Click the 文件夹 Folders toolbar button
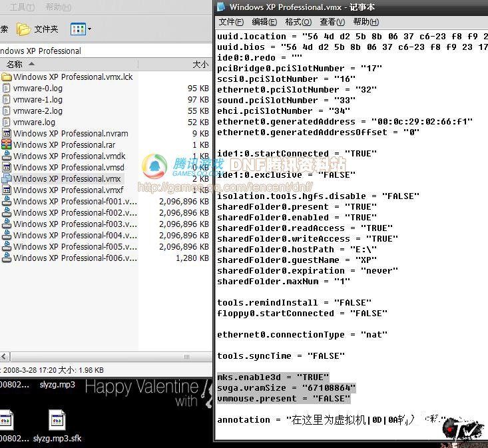This screenshot has height=448, width=488. [38, 29]
